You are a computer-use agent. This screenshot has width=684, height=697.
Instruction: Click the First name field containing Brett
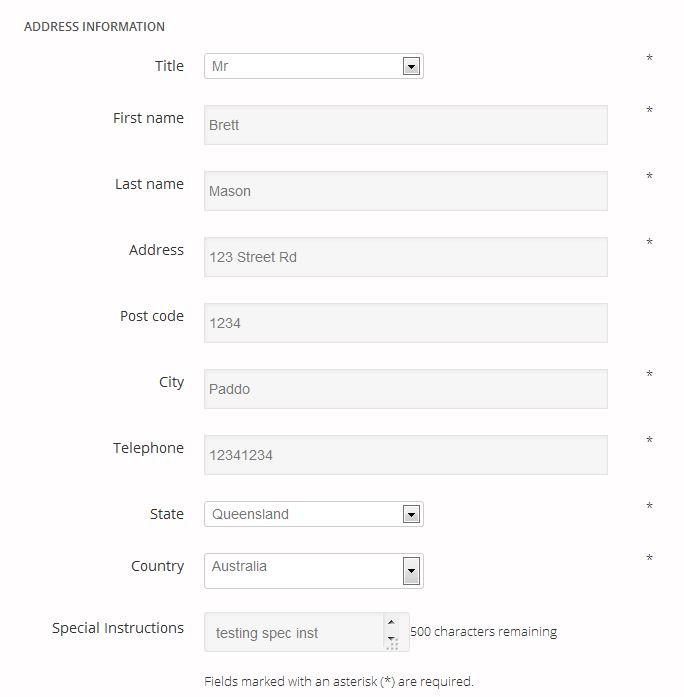click(405, 125)
